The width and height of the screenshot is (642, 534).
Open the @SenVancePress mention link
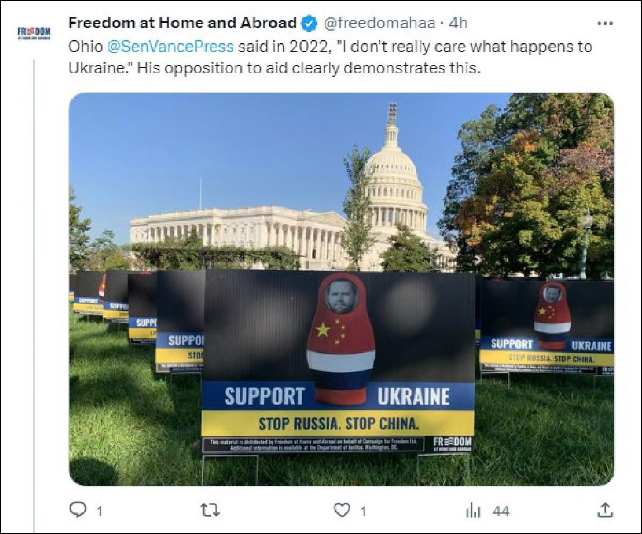coord(170,46)
